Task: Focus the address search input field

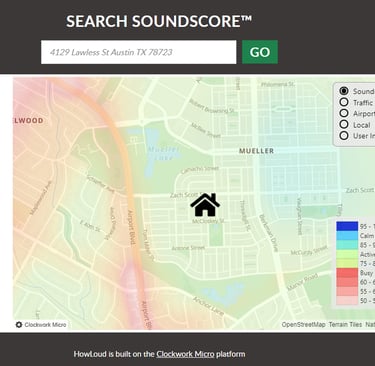Action: 139,52
